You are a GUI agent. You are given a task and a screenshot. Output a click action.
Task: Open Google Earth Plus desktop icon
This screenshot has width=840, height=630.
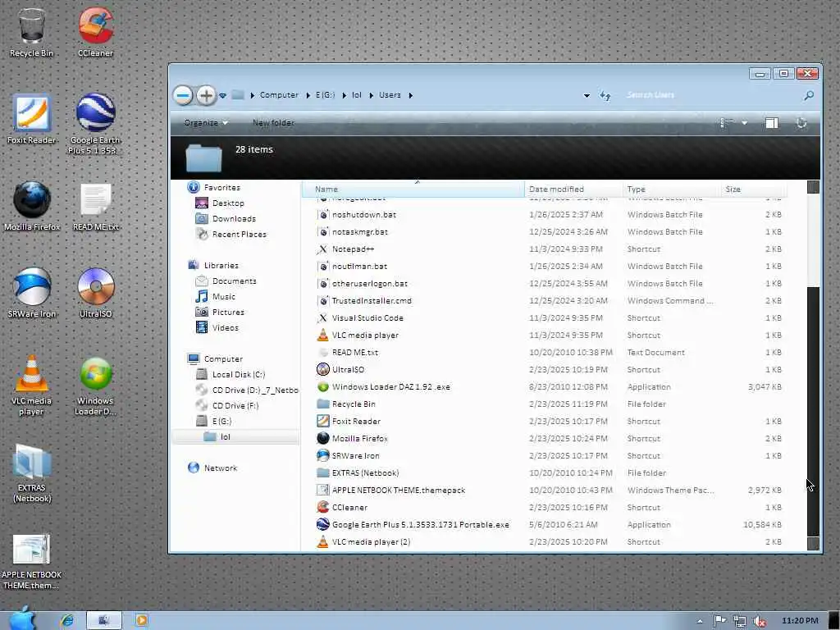[x=95, y=125]
